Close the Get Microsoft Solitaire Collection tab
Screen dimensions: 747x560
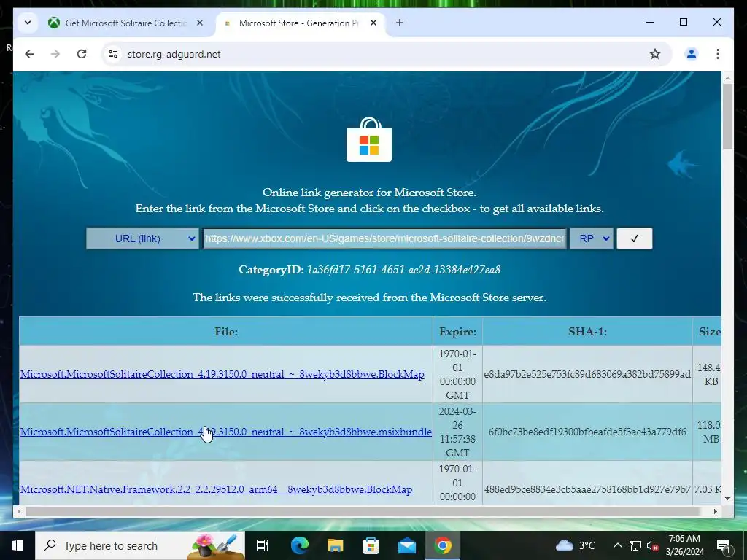click(200, 23)
